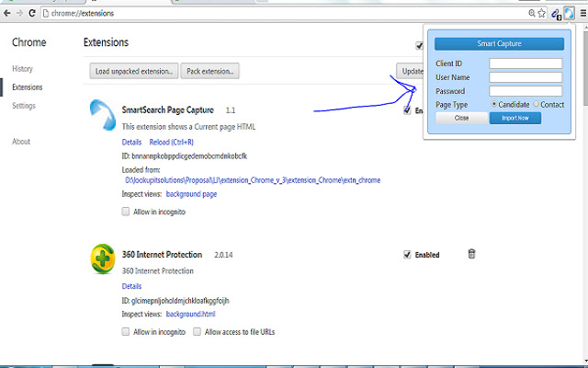Open Details link for SmartSearch Page Capture
Viewport: 588px width, 368px height.
coord(131,142)
